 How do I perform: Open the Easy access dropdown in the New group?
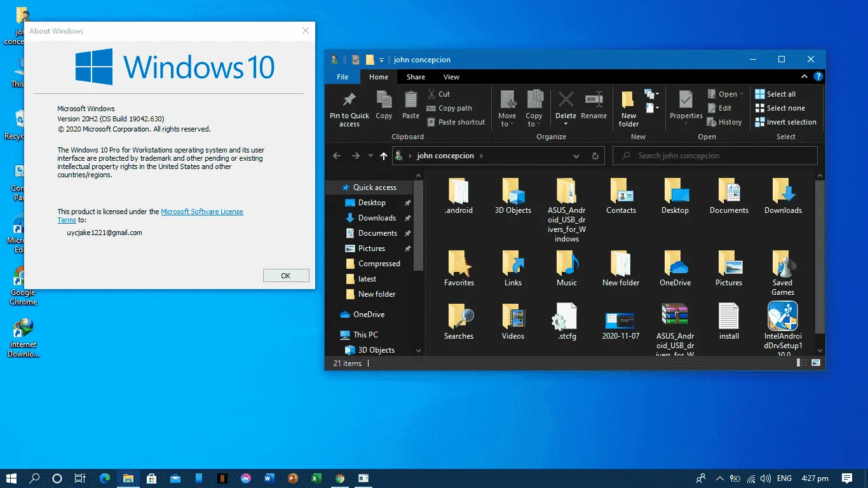coord(651,109)
